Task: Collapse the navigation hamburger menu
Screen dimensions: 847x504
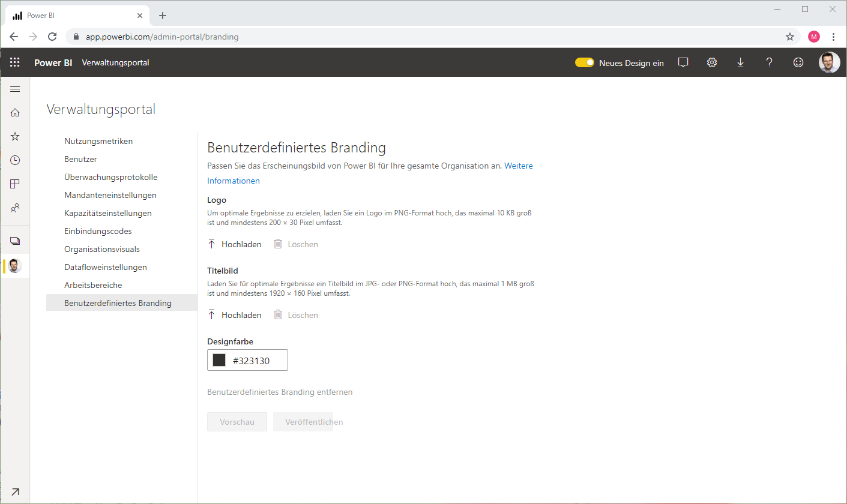Action: tap(15, 89)
